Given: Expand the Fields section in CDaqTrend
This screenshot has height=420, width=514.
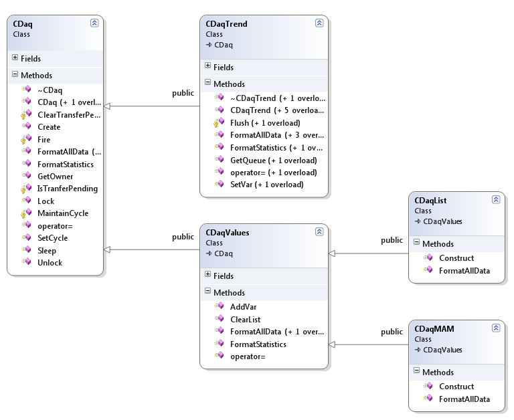Looking at the screenshot, I should point(208,66).
